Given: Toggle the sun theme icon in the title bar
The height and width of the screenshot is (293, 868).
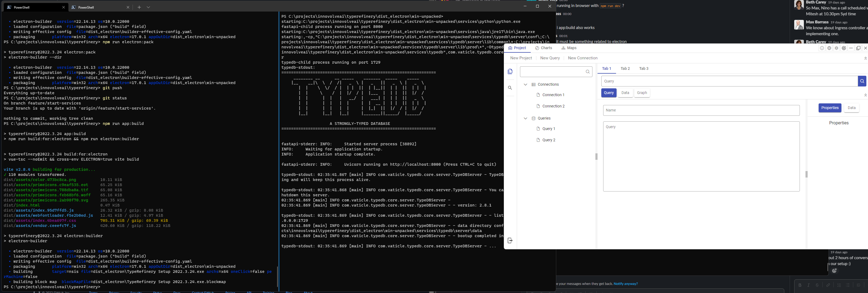Looking at the screenshot, I should 837,48.
